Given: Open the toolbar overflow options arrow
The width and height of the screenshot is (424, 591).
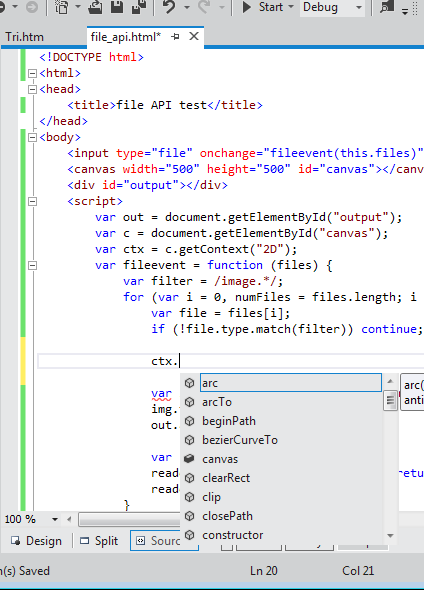Looking at the screenshot, I should pos(405,11).
